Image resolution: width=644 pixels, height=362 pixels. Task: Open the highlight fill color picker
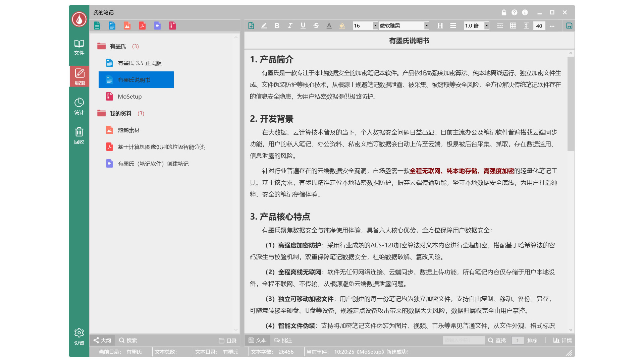point(342,26)
